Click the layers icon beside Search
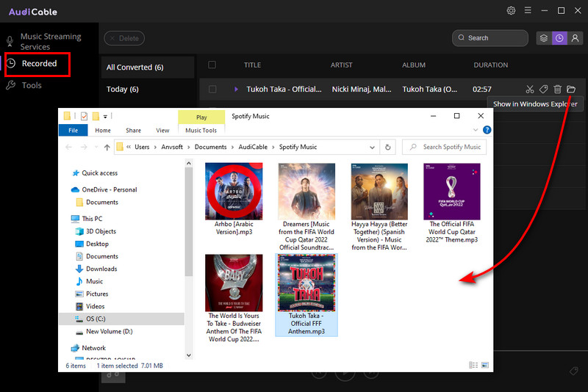Image resolution: width=588 pixels, height=392 pixels. click(x=544, y=38)
